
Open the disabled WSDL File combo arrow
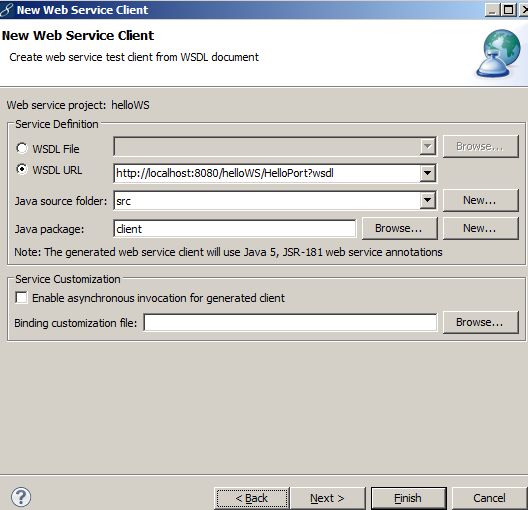click(428, 146)
